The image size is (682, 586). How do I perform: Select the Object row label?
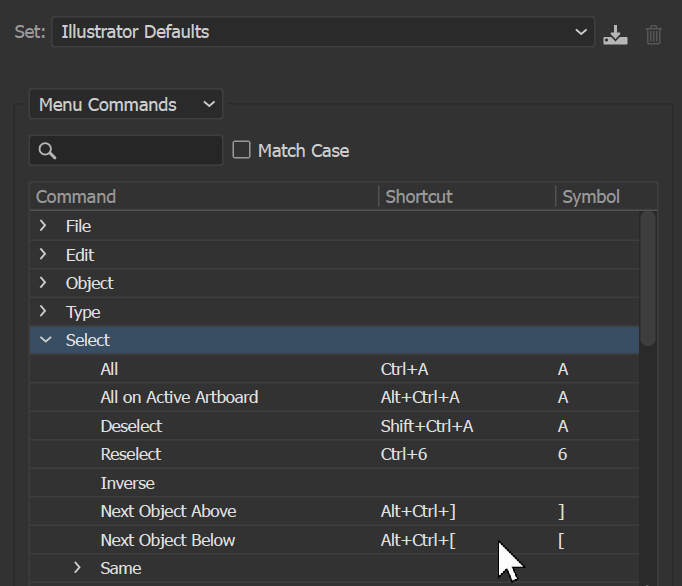pyautogui.click(x=90, y=283)
